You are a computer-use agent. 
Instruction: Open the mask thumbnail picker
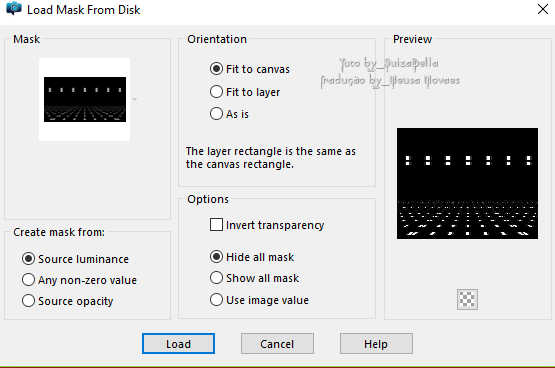[85, 99]
